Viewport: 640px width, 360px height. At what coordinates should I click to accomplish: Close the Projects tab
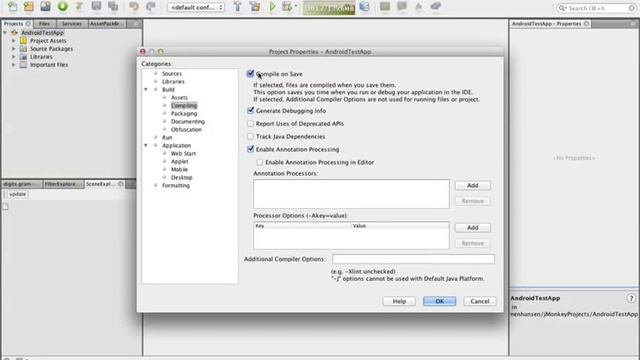coord(28,24)
